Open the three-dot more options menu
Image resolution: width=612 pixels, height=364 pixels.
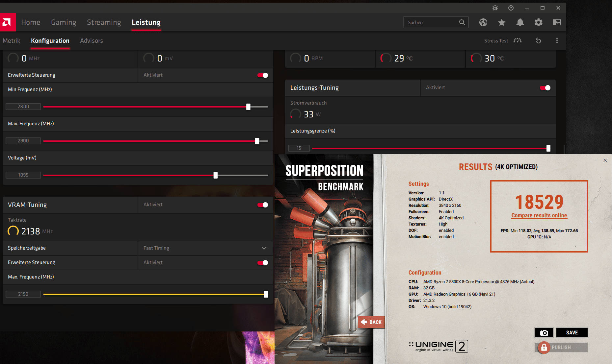tap(557, 41)
